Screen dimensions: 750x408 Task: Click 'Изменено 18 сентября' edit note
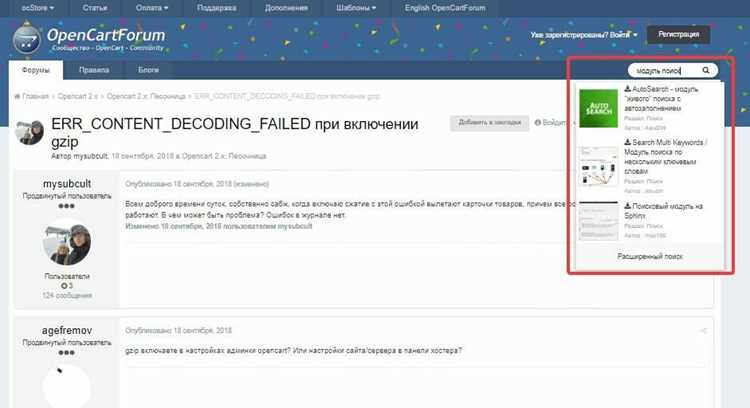(x=219, y=226)
